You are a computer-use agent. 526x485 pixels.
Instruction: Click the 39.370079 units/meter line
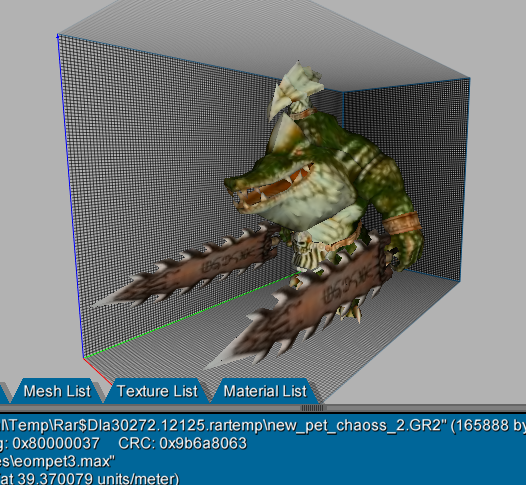[89, 478]
